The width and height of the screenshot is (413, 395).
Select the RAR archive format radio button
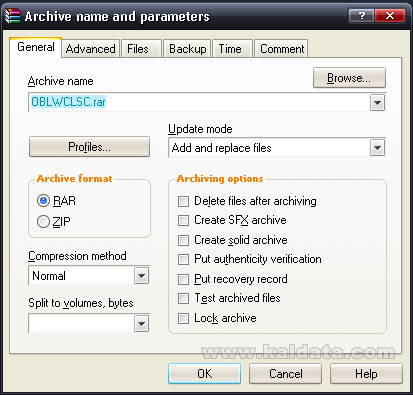[43, 201]
